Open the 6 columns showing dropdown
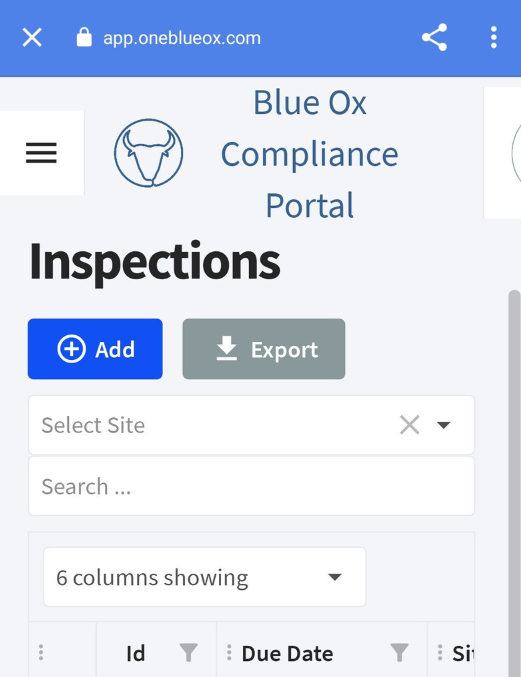Viewport: 521px width, 677px height. pos(205,577)
